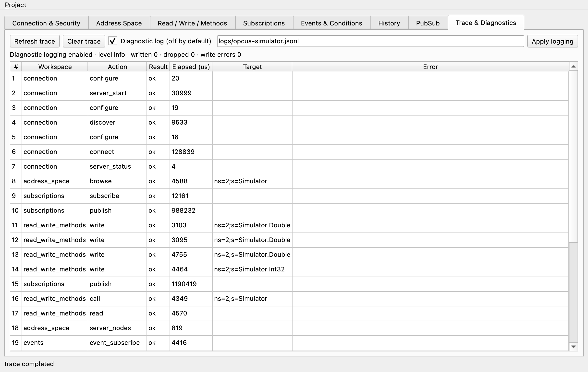Open the PubSub tab

tap(428, 23)
